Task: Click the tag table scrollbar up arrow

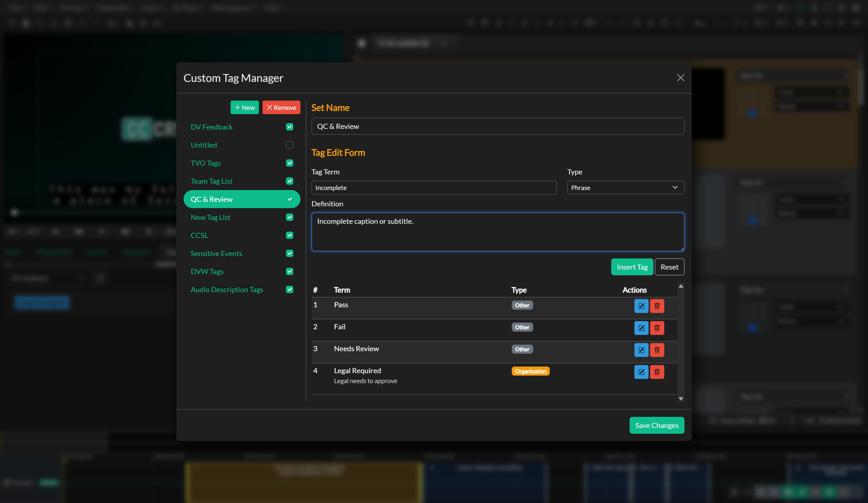Action: point(681,286)
